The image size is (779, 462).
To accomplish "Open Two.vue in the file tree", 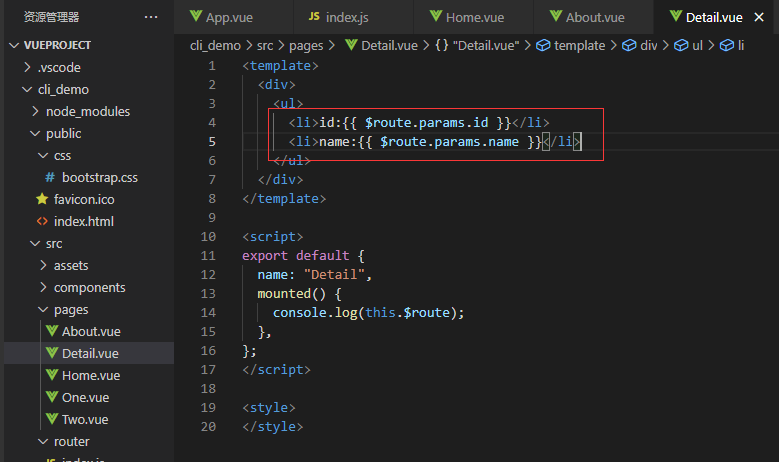I will click(89, 419).
